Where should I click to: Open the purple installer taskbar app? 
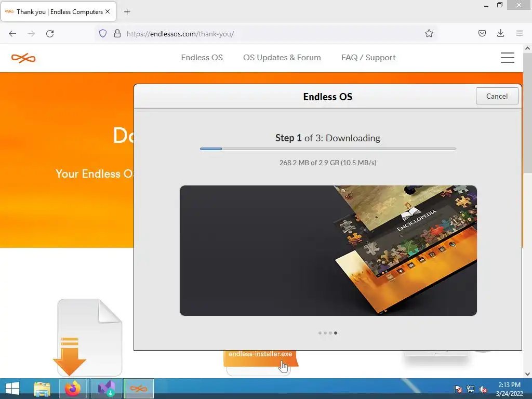click(x=107, y=389)
